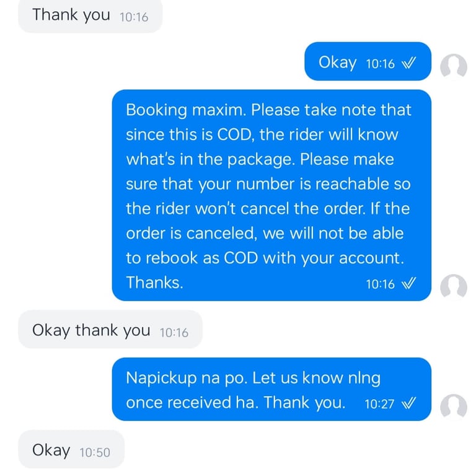Select the 'Okay thank you' received bubble

[x=110, y=329]
